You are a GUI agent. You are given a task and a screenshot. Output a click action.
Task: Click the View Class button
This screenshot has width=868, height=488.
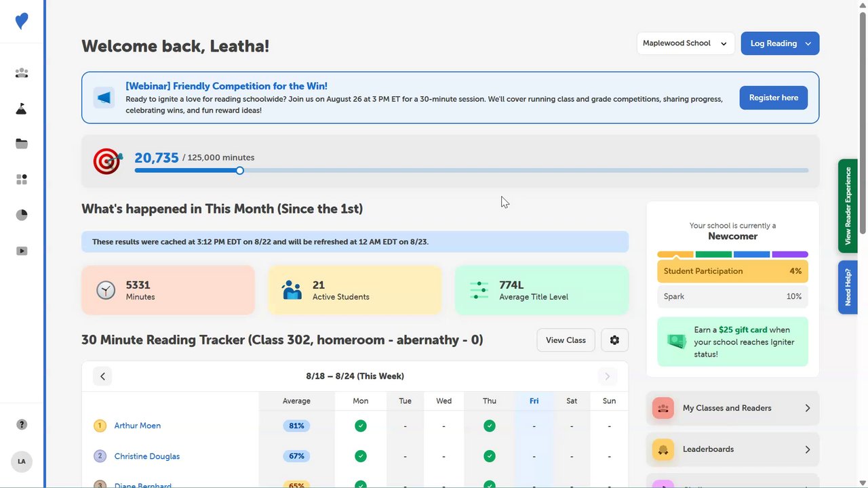tap(566, 340)
